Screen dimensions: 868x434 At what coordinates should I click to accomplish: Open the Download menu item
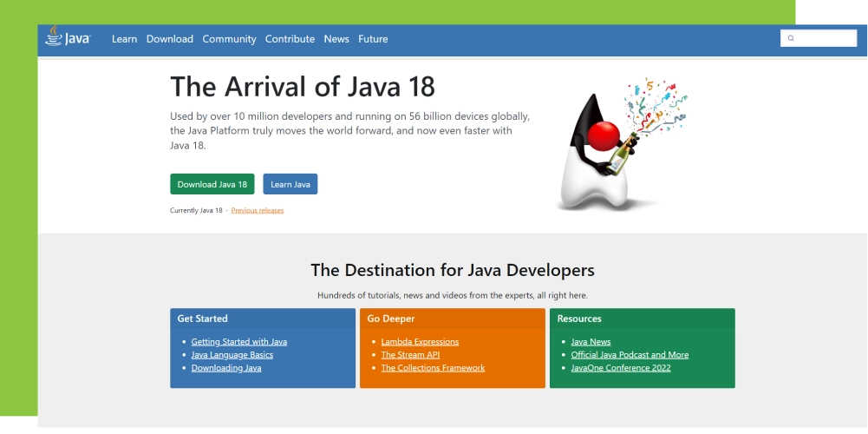coord(169,39)
